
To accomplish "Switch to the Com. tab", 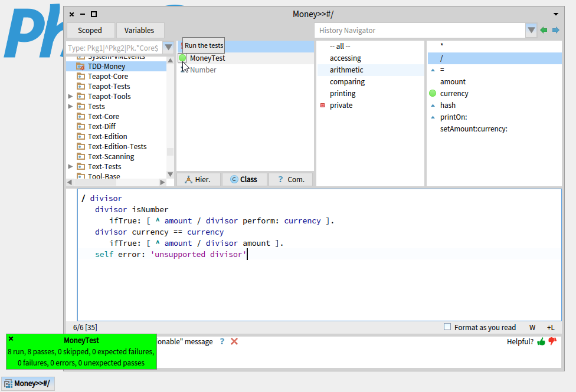I will pyautogui.click(x=291, y=179).
